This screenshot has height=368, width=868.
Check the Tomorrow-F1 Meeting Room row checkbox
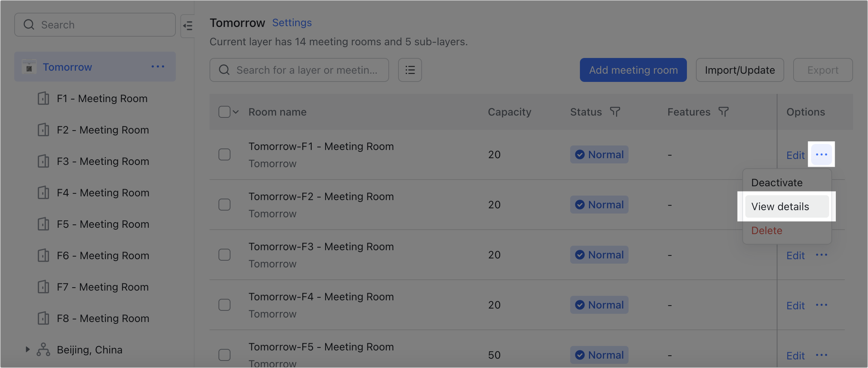[x=224, y=154]
